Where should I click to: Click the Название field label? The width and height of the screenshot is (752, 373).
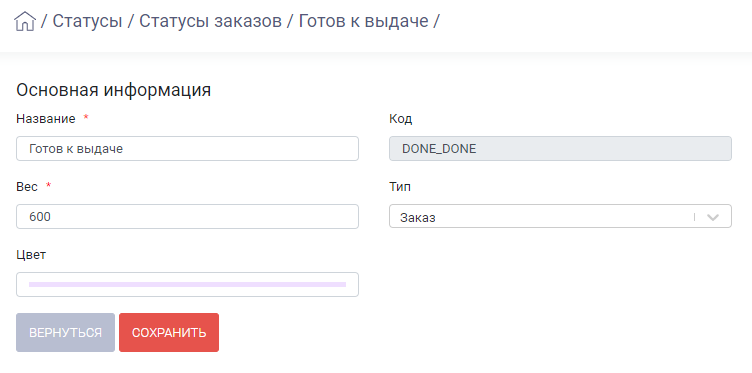pos(46,119)
